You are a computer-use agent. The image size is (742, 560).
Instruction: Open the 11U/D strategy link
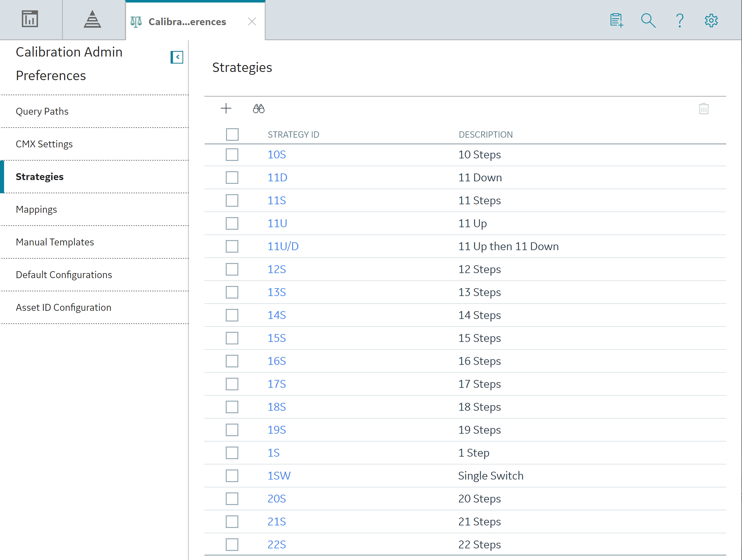coord(283,246)
